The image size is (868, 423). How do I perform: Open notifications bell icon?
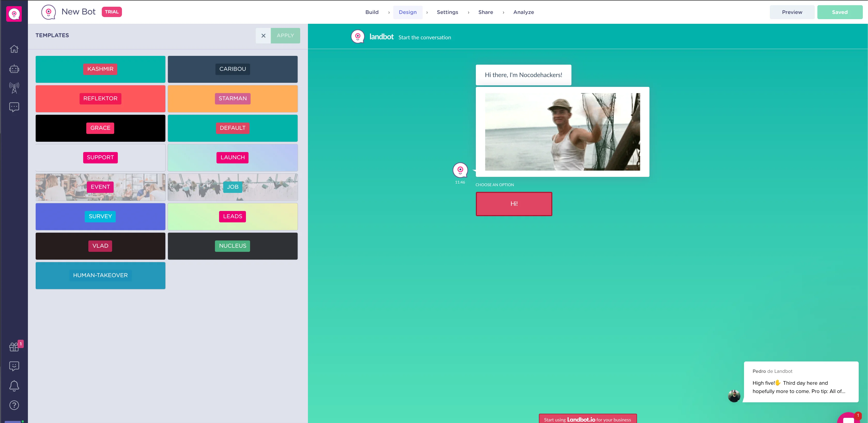[14, 386]
